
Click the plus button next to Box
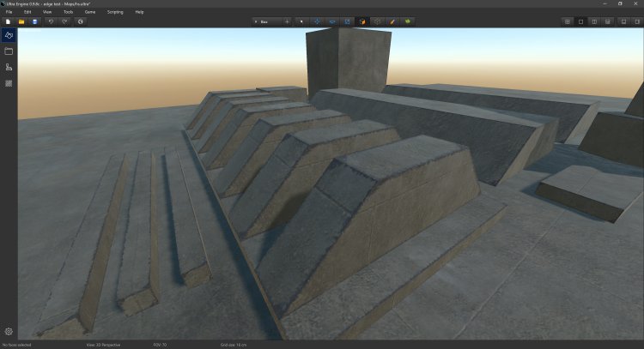(287, 21)
